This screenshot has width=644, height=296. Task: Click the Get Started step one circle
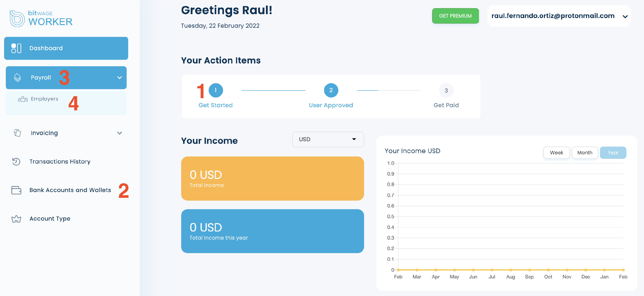(216, 90)
